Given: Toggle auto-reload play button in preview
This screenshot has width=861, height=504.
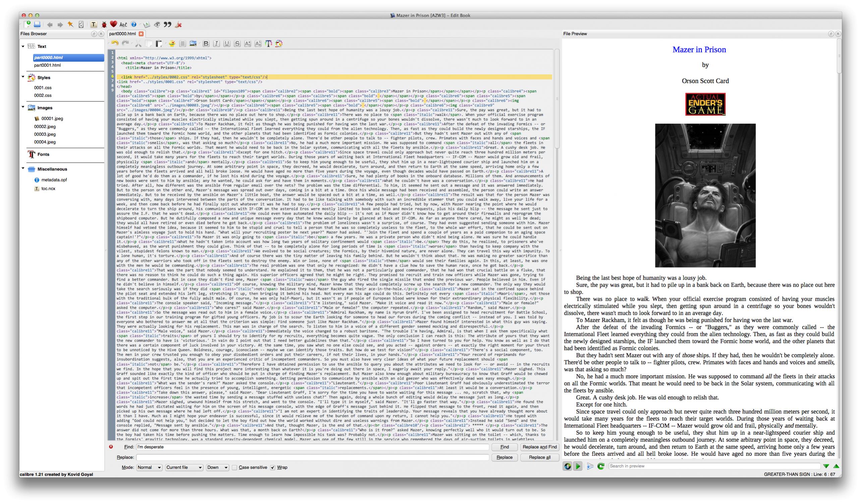Looking at the screenshot, I should point(578,466).
